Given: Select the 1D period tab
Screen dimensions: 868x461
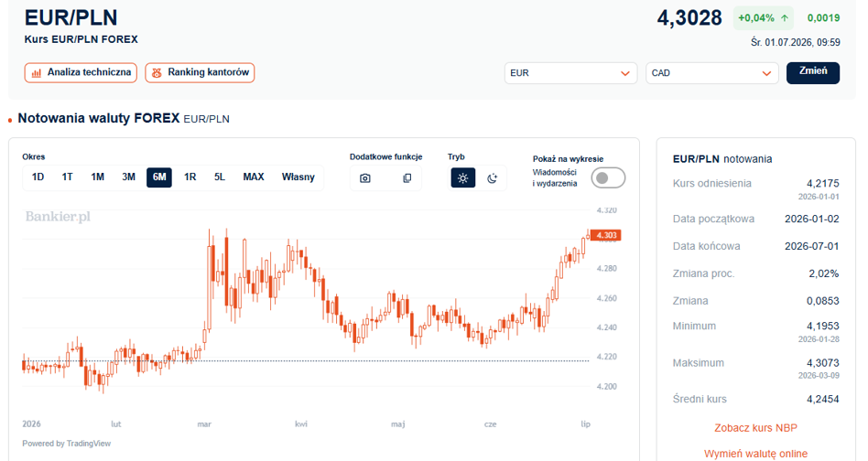Looking at the screenshot, I should [x=38, y=177].
